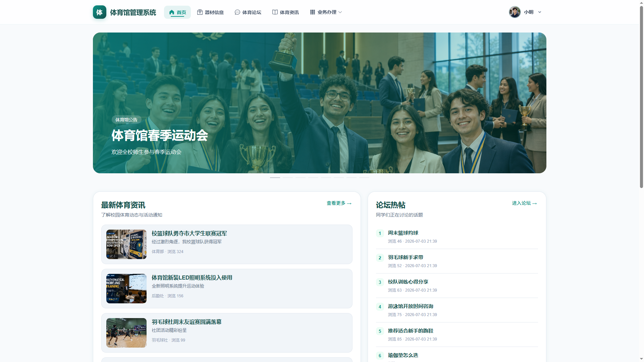Click the home icon in 首页 tab
Image resolution: width=644 pixels, height=362 pixels.
click(172, 12)
